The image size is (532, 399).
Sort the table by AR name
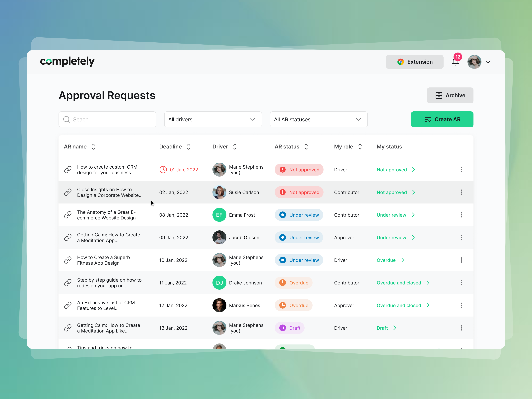tap(93, 146)
